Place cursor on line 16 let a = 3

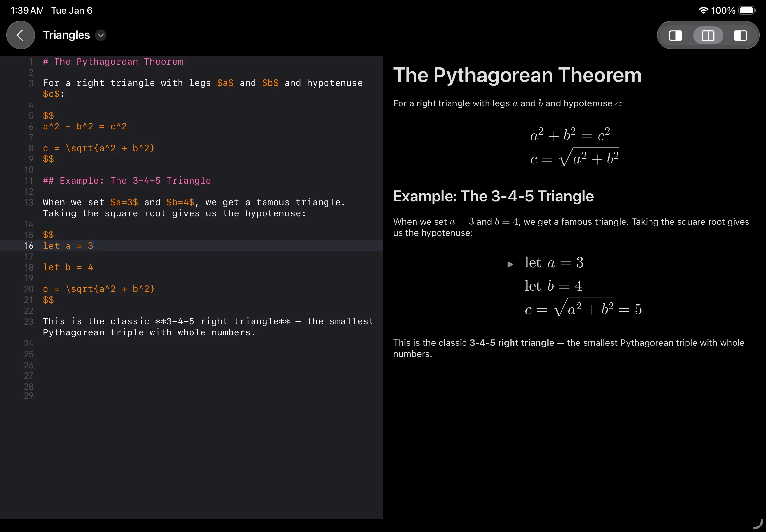click(68, 246)
